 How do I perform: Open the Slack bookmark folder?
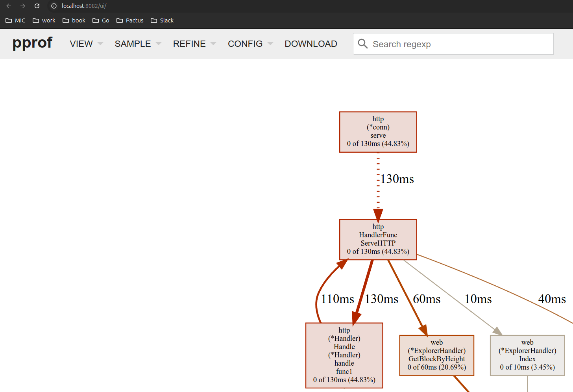(x=162, y=20)
